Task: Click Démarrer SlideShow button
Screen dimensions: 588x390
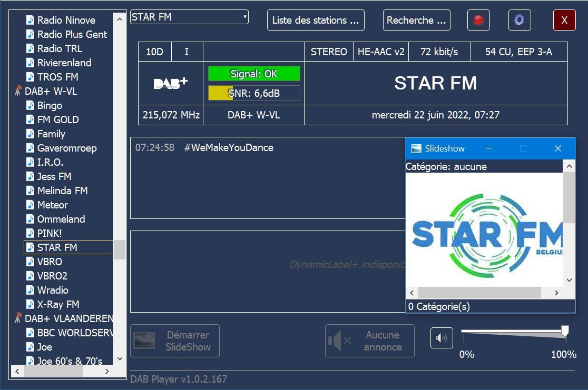Action: pyautogui.click(x=175, y=341)
